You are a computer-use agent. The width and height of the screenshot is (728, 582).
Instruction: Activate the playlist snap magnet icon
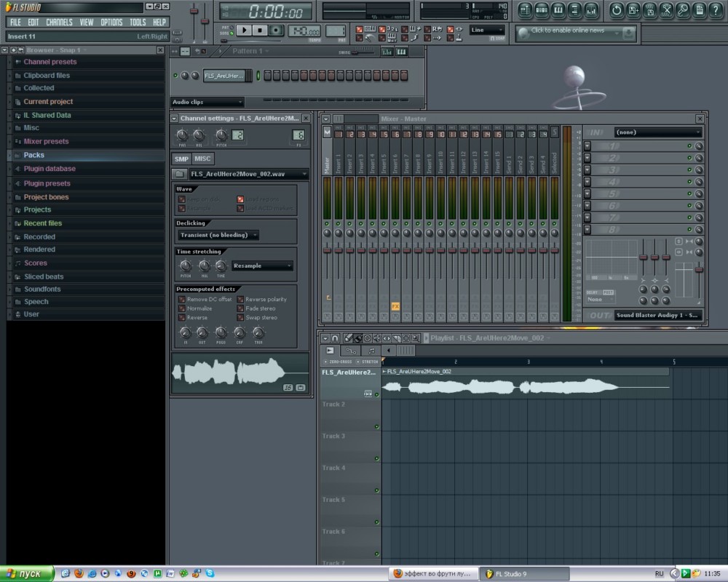point(335,338)
